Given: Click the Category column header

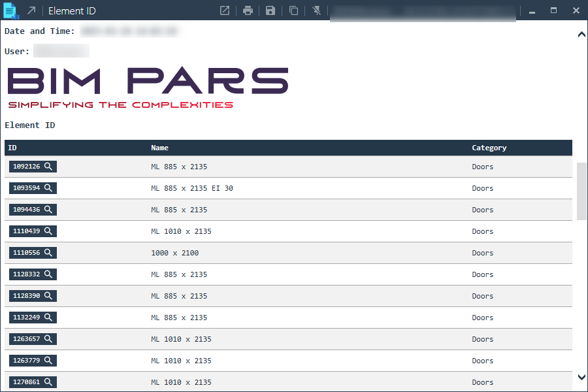Looking at the screenshot, I should [x=489, y=148].
